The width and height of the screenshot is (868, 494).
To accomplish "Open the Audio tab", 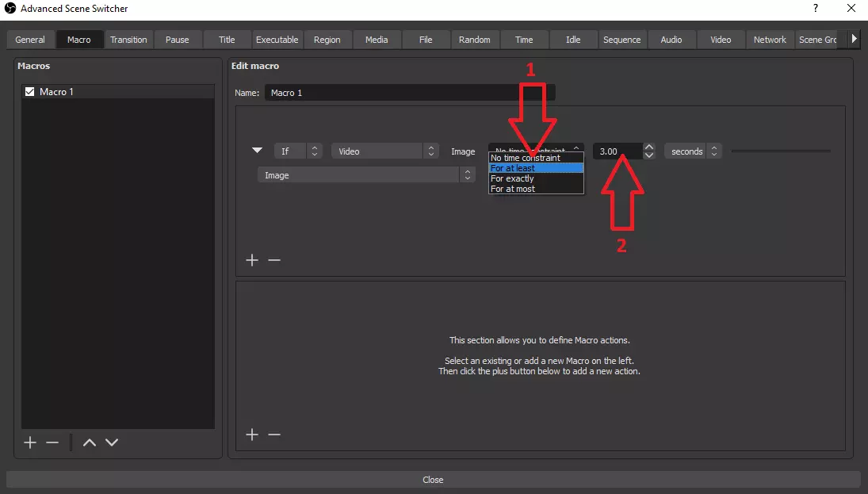I will (x=671, y=40).
